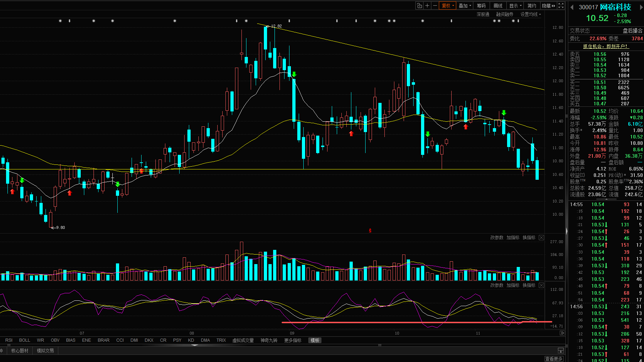This screenshot has height=362, width=644.
Task: Click 查看更多 button at bottom
Action: tap(554, 359)
